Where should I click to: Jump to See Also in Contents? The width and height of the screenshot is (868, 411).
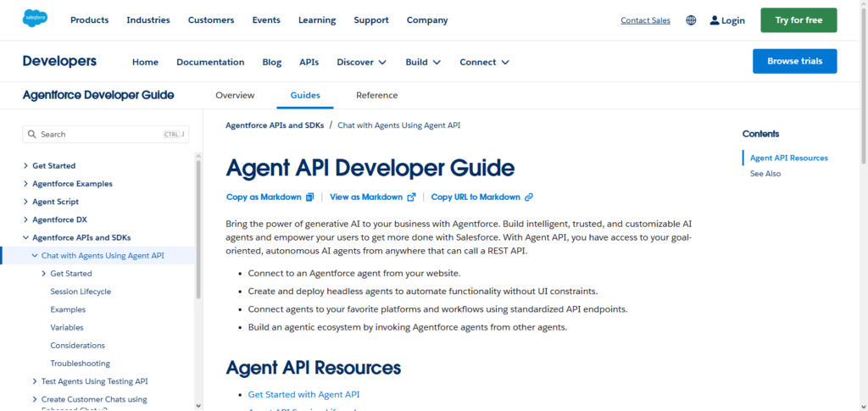click(x=765, y=174)
